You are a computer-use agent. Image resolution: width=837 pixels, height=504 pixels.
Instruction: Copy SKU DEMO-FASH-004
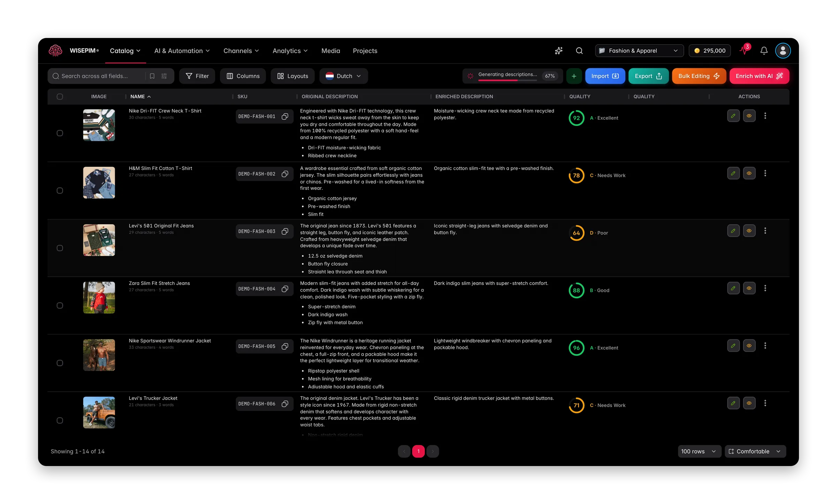tap(285, 289)
